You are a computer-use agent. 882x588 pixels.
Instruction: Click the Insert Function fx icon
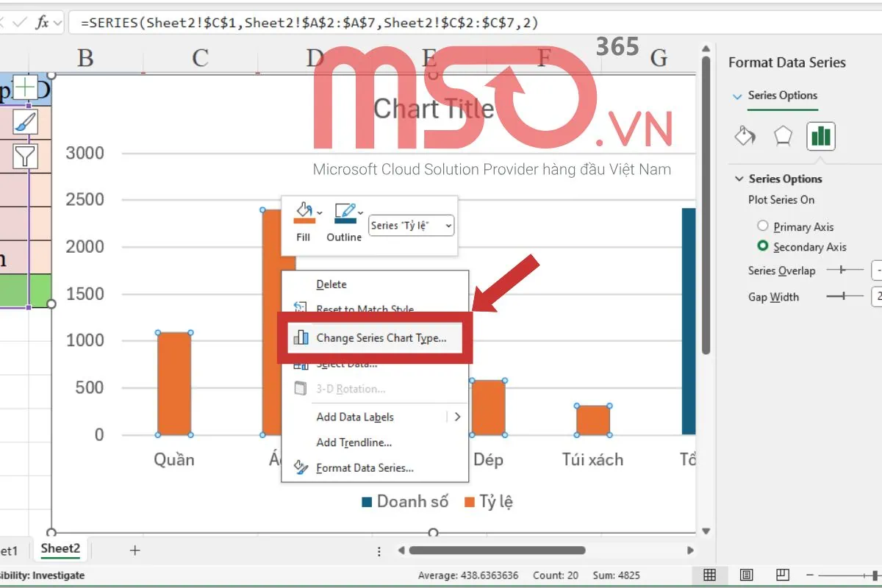[x=43, y=22]
